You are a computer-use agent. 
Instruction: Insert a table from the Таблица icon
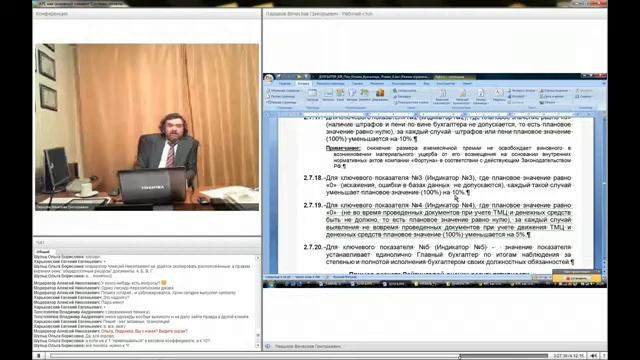(x=312, y=96)
